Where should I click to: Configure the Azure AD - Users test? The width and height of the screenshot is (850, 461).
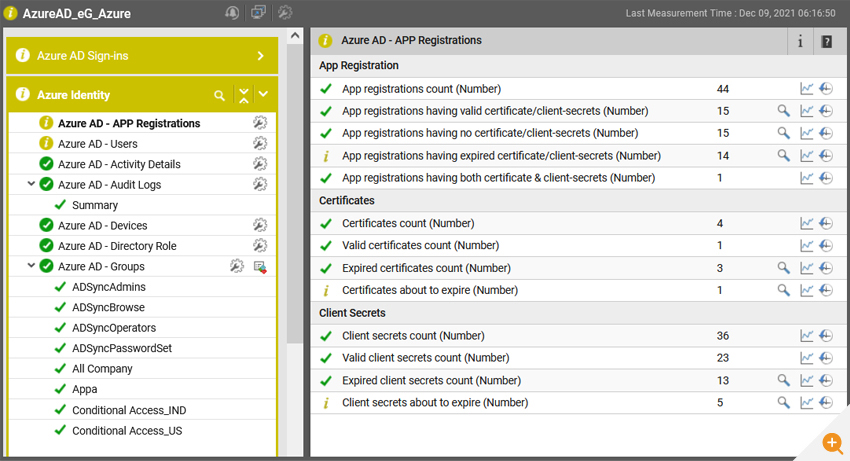(x=260, y=143)
